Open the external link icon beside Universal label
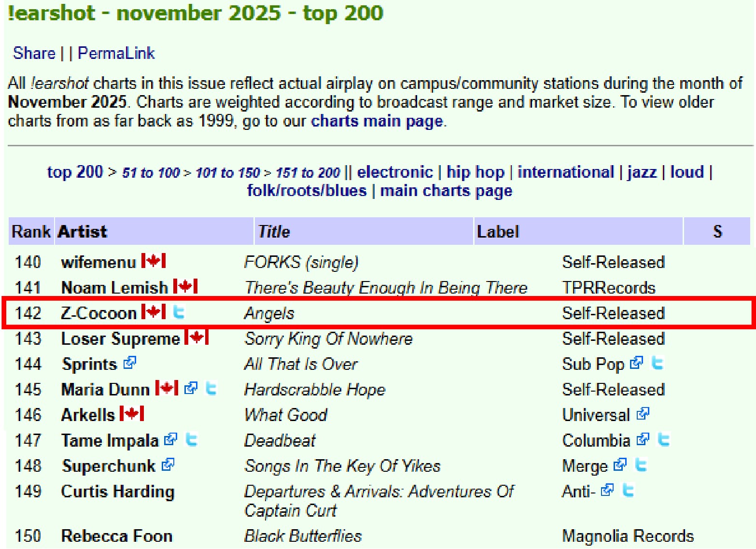The width and height of the screenshot is (756, 549). pyautogui.click(x=643, y=414)
